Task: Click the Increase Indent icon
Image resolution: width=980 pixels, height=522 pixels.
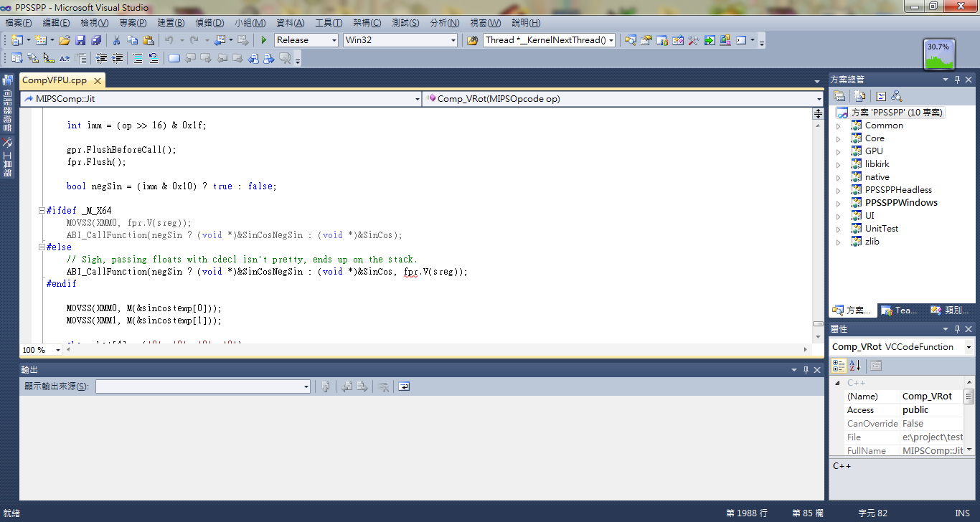Action: click(118, 59)
